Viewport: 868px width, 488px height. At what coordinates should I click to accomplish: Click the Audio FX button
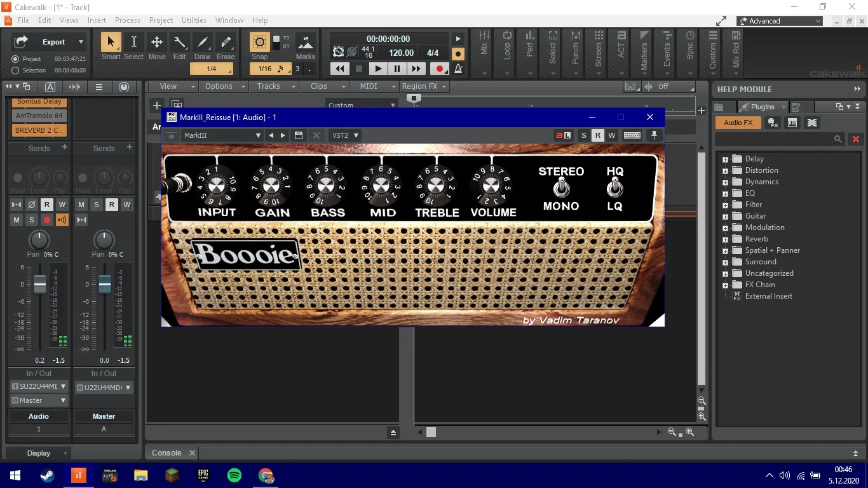point(738,123)
